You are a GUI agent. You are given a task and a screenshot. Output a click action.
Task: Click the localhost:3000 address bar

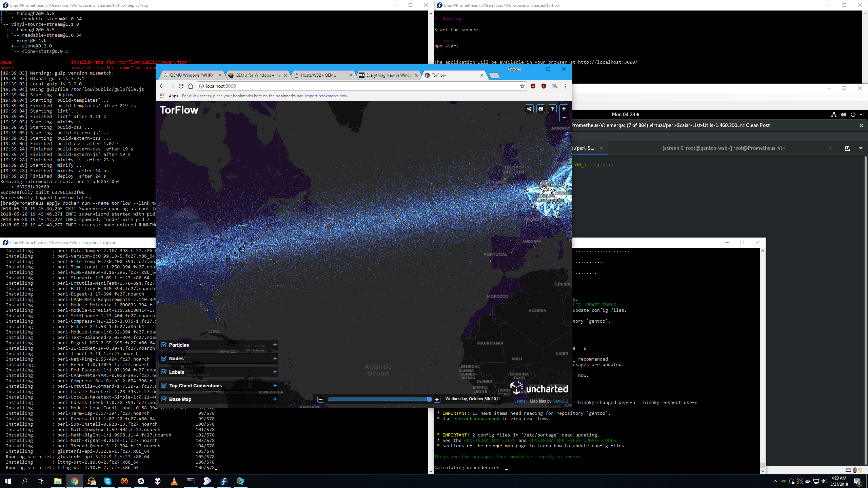[361, 86]
